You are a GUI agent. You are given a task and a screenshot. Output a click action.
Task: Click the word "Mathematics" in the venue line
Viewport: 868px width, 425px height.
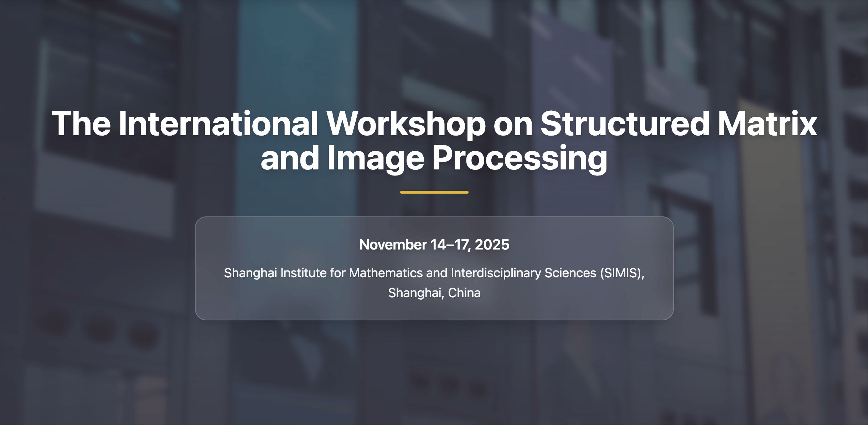(386, 273)
